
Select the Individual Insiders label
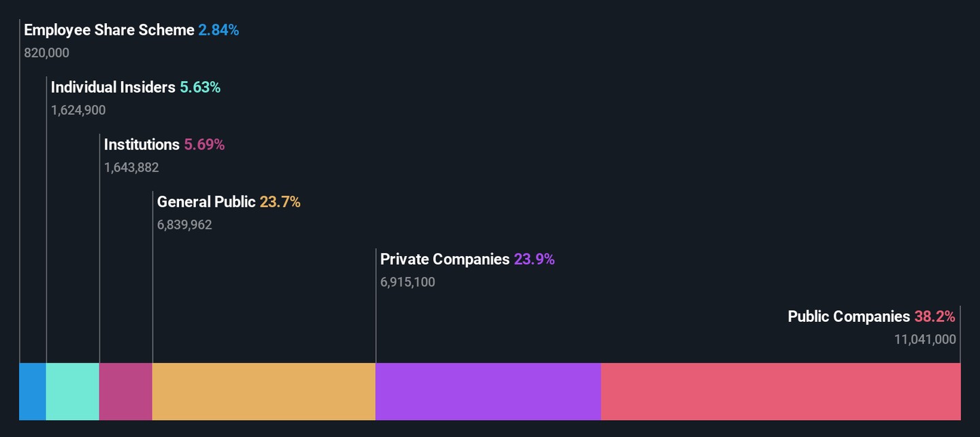[x=113, y=87]
